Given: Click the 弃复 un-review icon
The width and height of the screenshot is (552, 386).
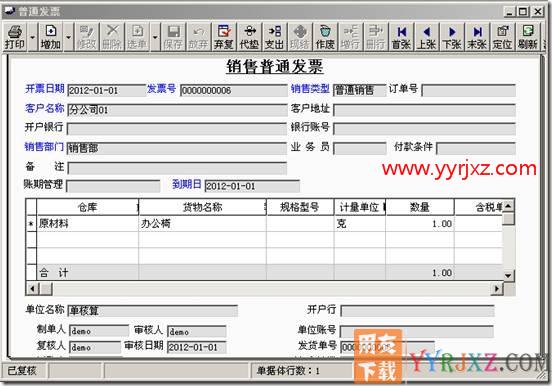Looking at the screenshot, I should point(224,37).
